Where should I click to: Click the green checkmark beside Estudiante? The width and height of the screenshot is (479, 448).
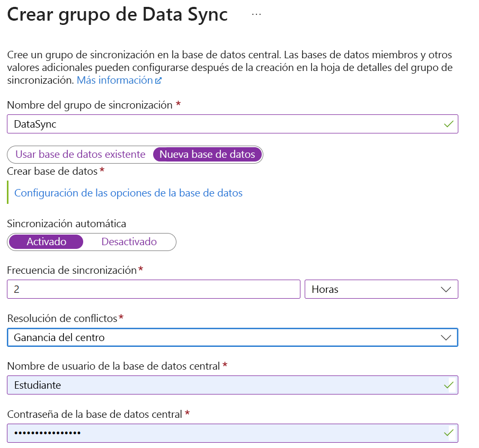tap(450, 385)
